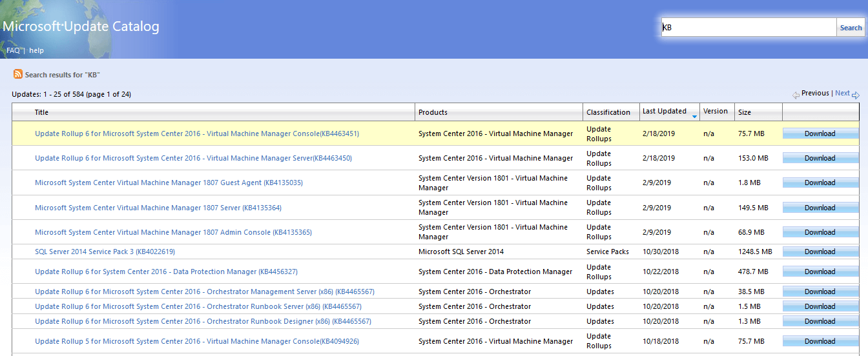Go to Next results page
Image resolution: width=868 pixels, height=356 pixels.
[x=842, y=94]
